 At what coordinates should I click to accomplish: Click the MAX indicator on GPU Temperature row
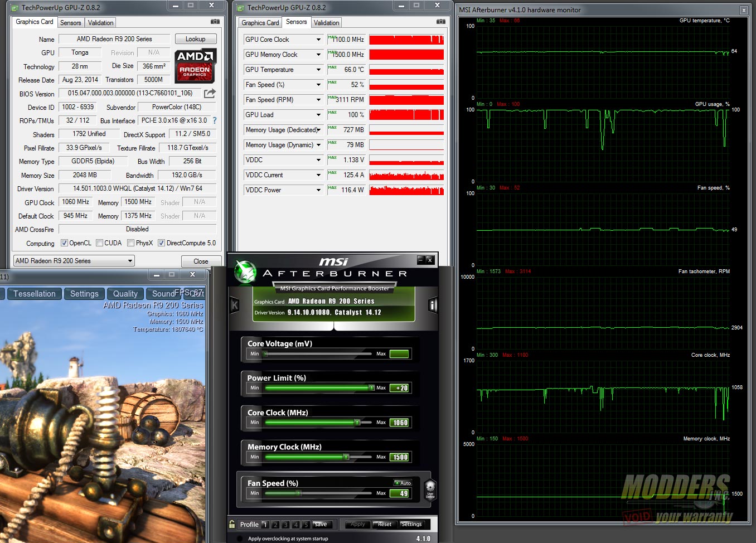pyautogui.click(x=332, y=67)
